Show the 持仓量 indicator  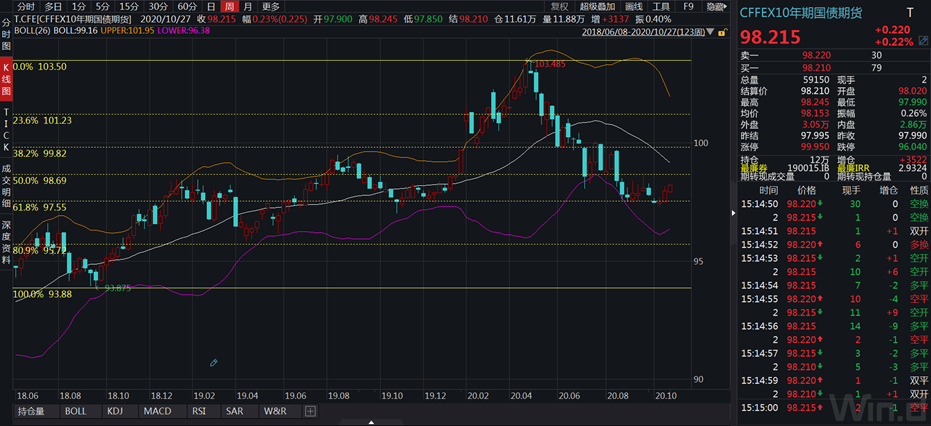tap(30, 411)
